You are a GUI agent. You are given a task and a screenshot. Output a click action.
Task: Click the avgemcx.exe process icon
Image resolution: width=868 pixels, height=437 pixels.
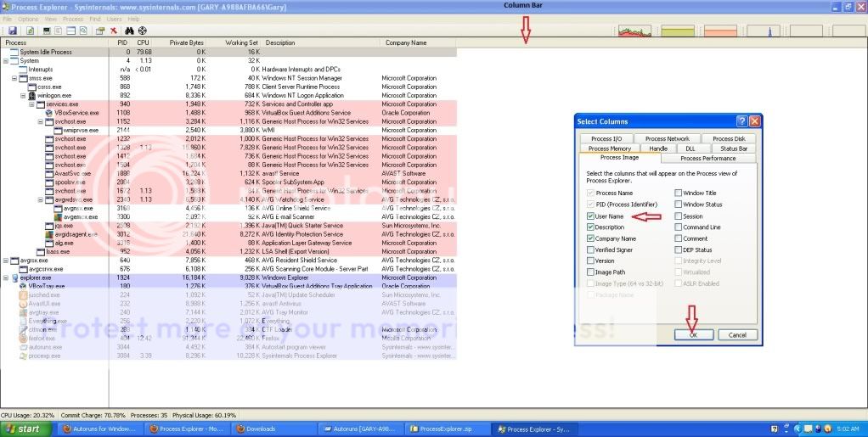58,217
